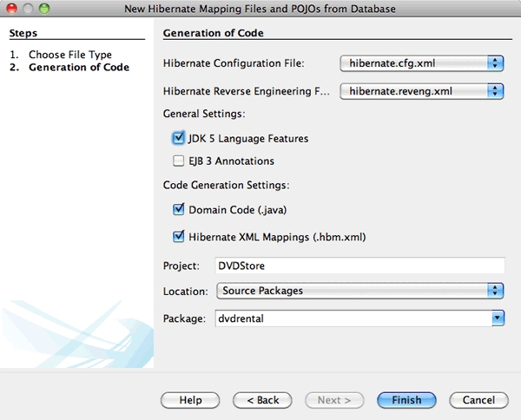The width and height of the screenshot is (521, 420).
Task: Click the Package combo box arrow
Action: (498, 318)
